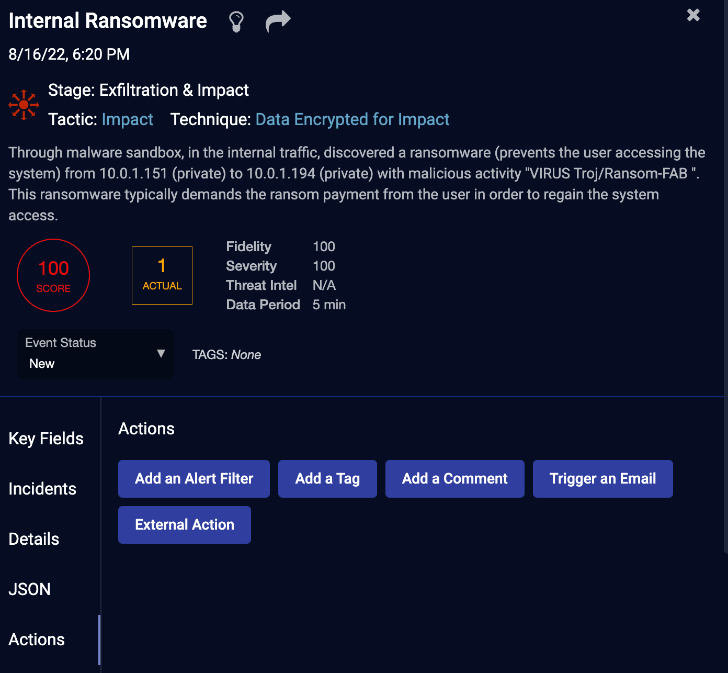Click the Trigger an Email button

point(603,479)
